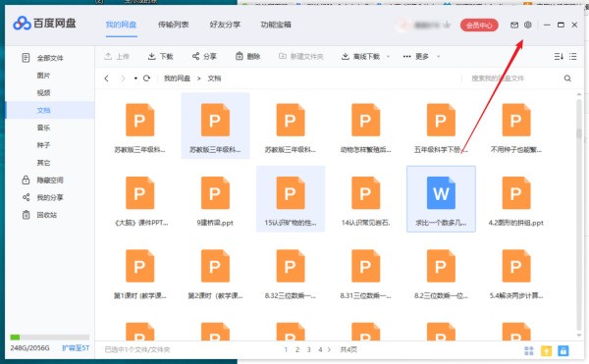The image size is (589, 364).
Task: Click the blue lock icon at bottom right
Action: 562,351
